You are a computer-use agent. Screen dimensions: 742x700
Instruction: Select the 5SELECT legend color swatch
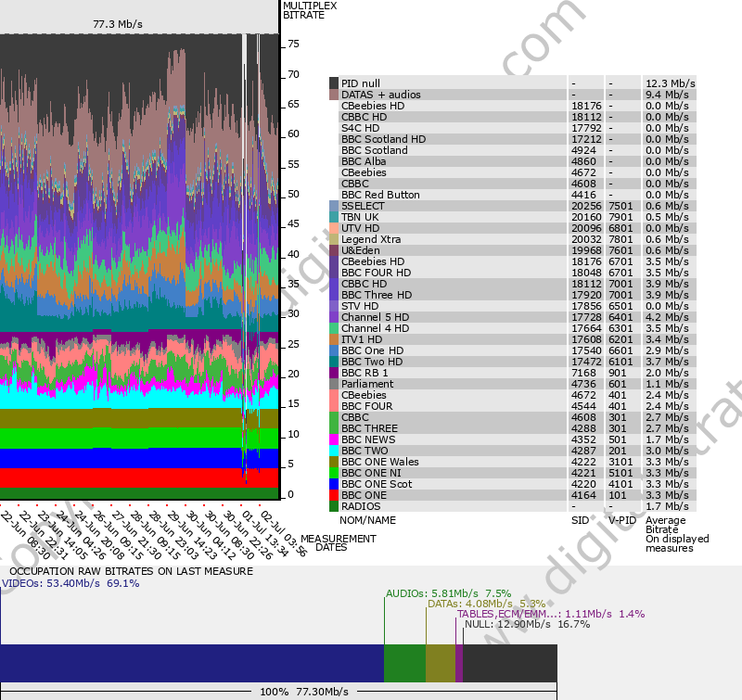(334, 206)
